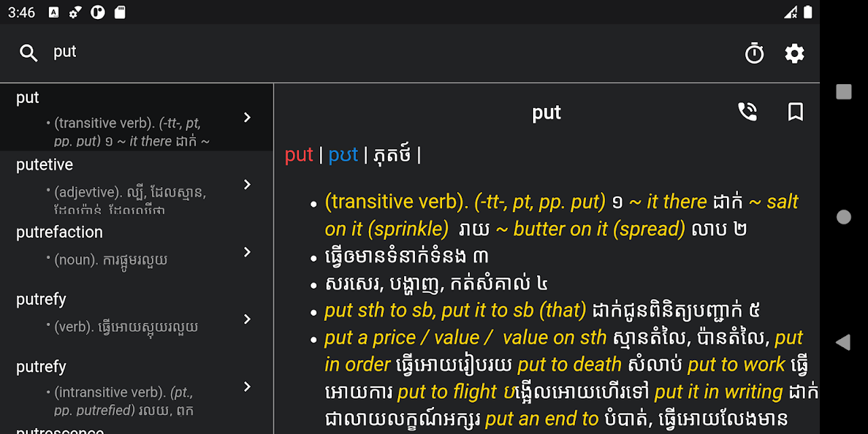Expand the put entry chevron

248,117
